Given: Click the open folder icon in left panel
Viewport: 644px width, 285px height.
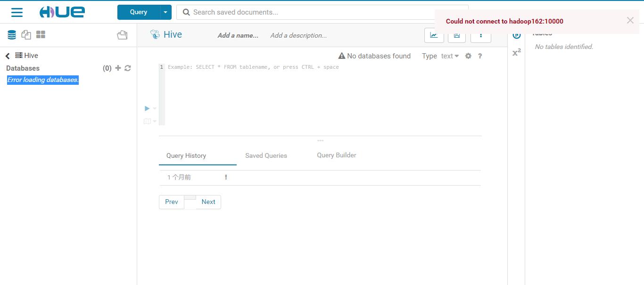Looking at the screenshot, I should pyautogui.click(x=123, y=35).
